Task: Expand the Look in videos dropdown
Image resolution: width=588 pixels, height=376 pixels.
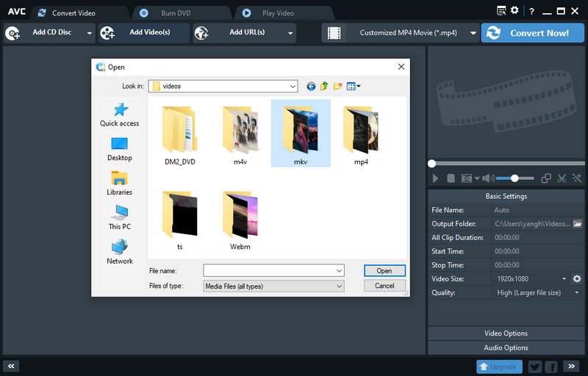Action: (x=223, y=86)
